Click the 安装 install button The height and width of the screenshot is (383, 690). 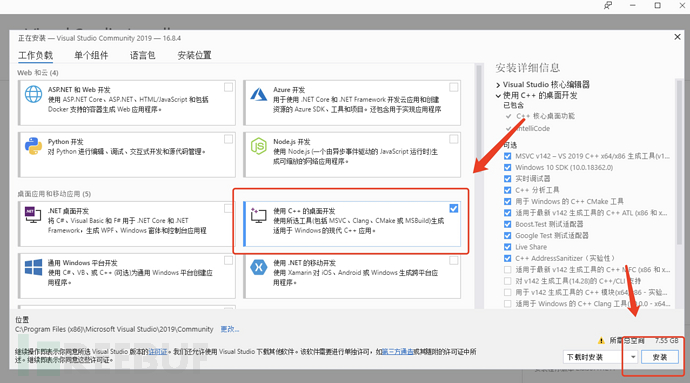click(659, 357)
